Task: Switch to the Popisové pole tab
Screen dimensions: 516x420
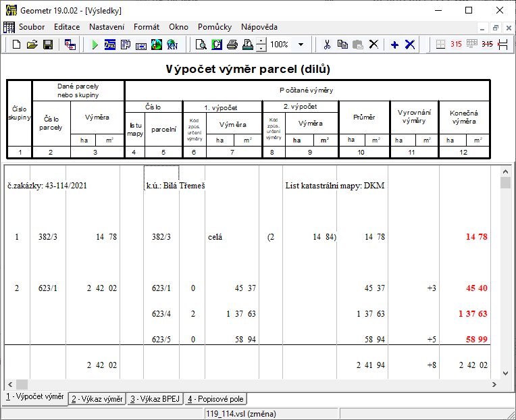Action: click(216, 398)
